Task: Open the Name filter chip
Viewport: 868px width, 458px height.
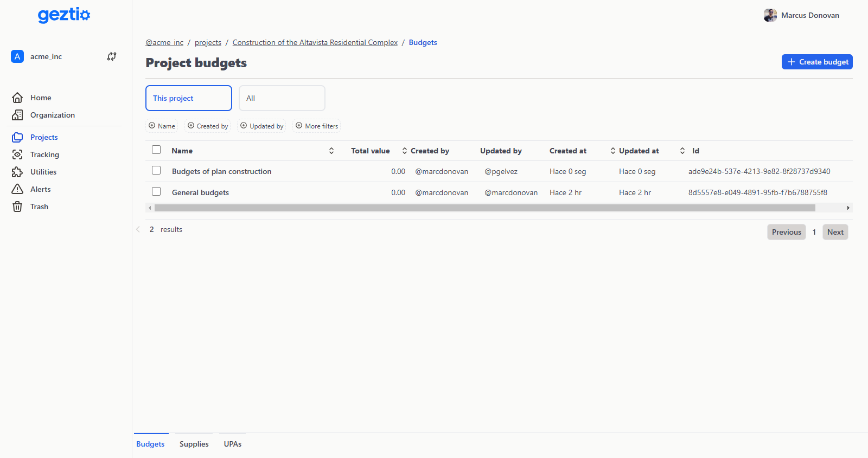Action: 162,126
